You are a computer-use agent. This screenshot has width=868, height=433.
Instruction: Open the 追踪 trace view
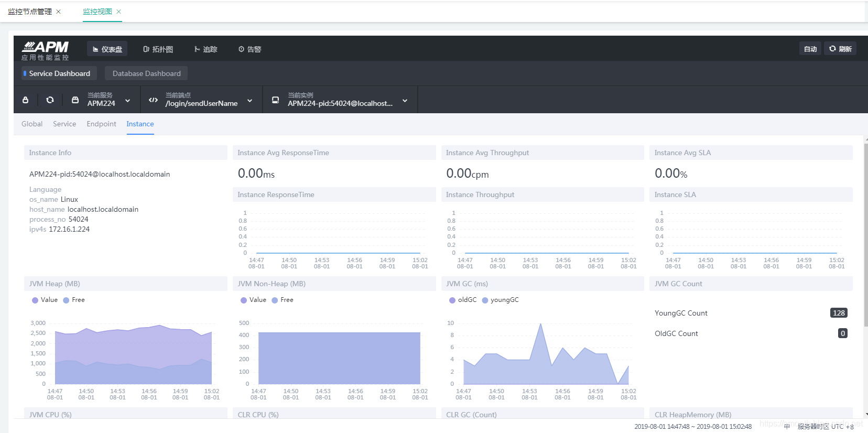[x=206, y=49]
